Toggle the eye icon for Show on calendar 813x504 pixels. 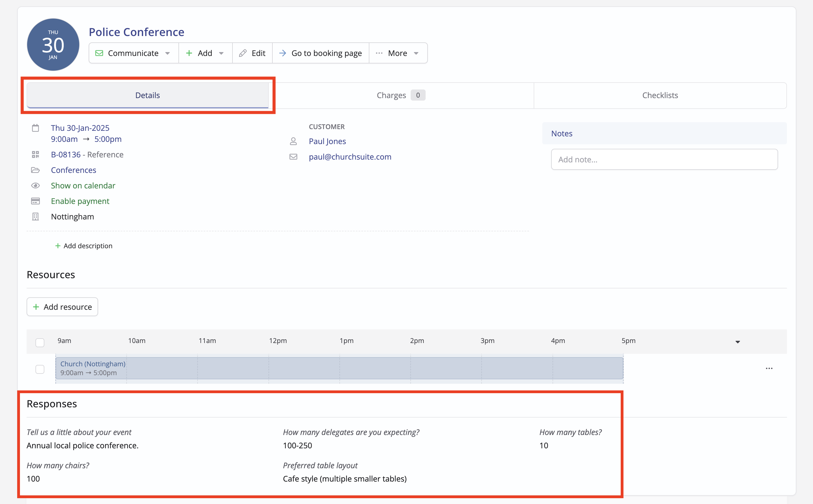point(35,186)
